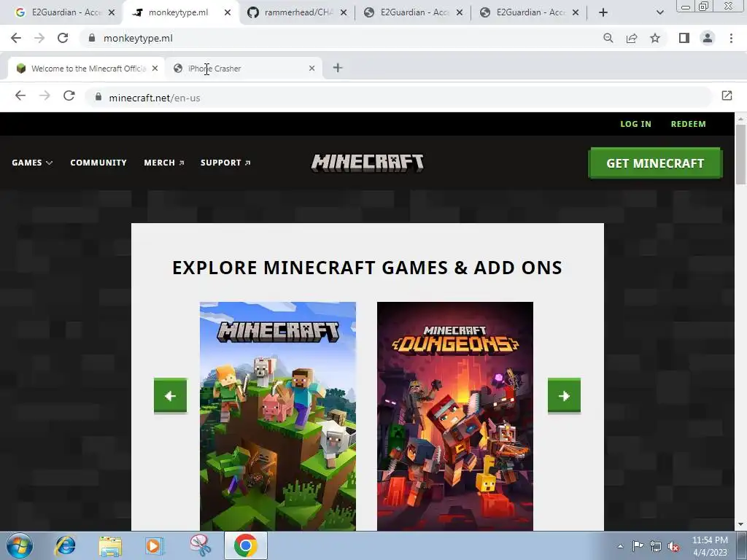Open Windows Start button
747x560 pixels.
pyautogui.click(x=20, y=545)
